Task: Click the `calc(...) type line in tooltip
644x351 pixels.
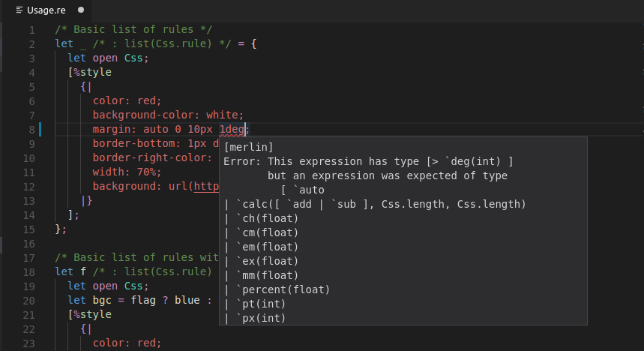Action: pos(375,204)
